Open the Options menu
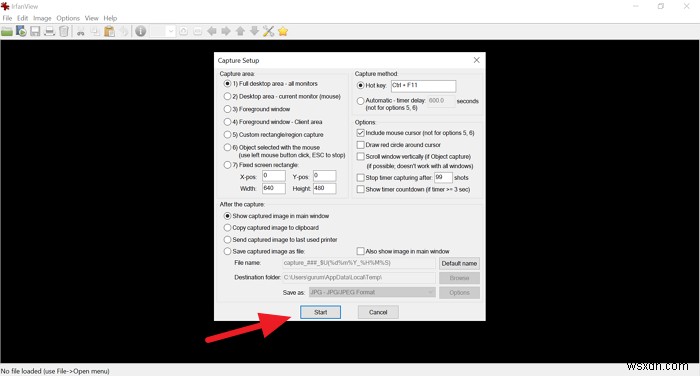 point(68,18)
